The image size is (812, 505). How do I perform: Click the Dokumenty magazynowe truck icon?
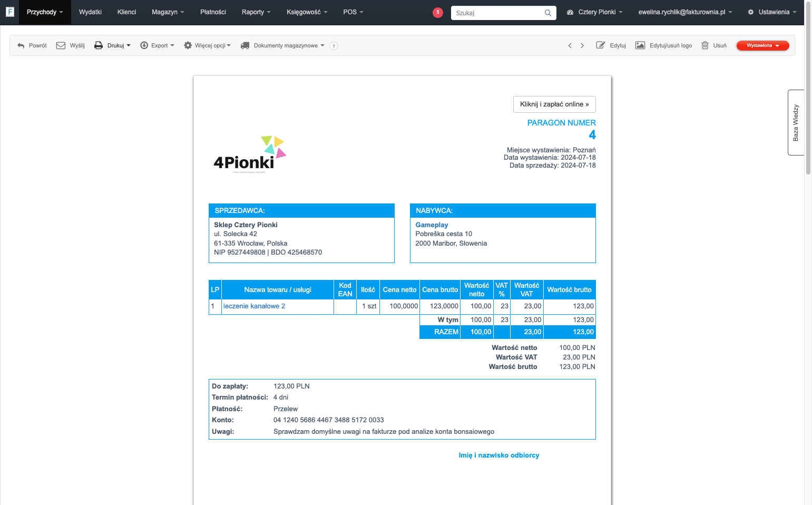(245, 45)
